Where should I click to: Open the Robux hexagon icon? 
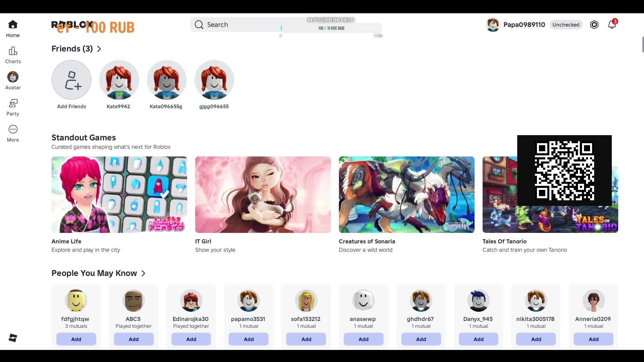tap(594, 25)
